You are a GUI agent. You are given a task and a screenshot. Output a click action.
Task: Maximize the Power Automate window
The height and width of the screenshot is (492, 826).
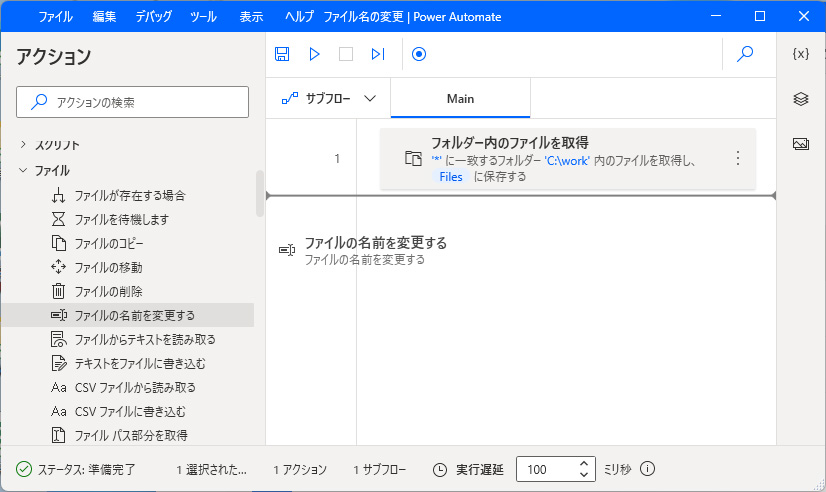click(760, 16)
